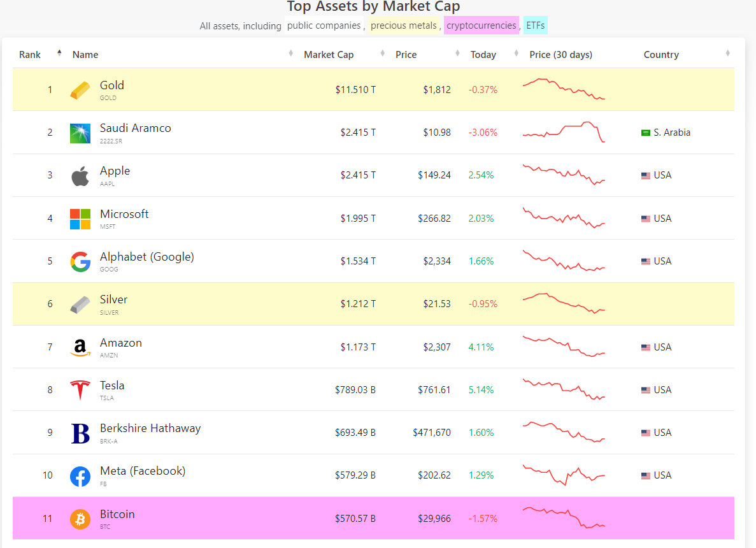This screenshot has height=548, width=756.
Task: Filter by precious metals tag
Action: [404, 25]
